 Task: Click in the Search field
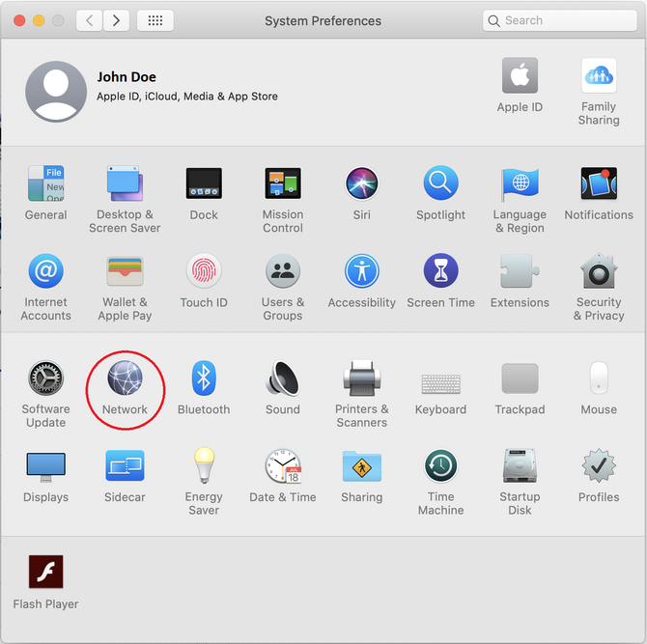pyautogui.click(x=560, y=20)
